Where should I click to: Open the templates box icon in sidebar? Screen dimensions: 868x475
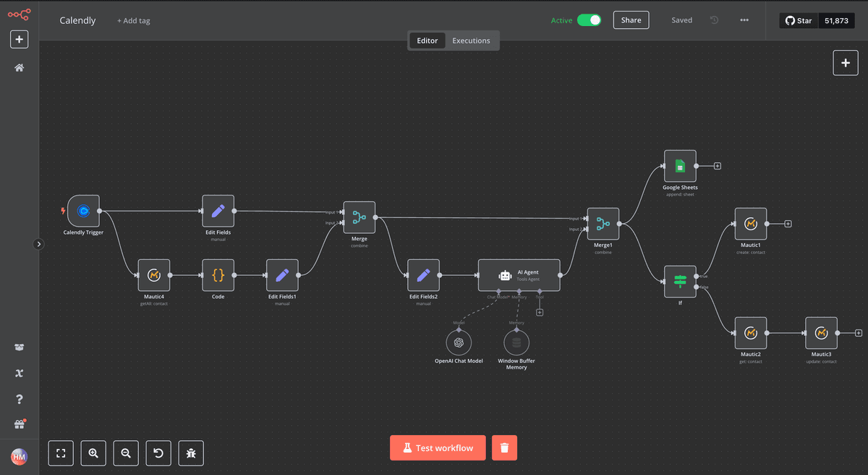click(20, 348)
